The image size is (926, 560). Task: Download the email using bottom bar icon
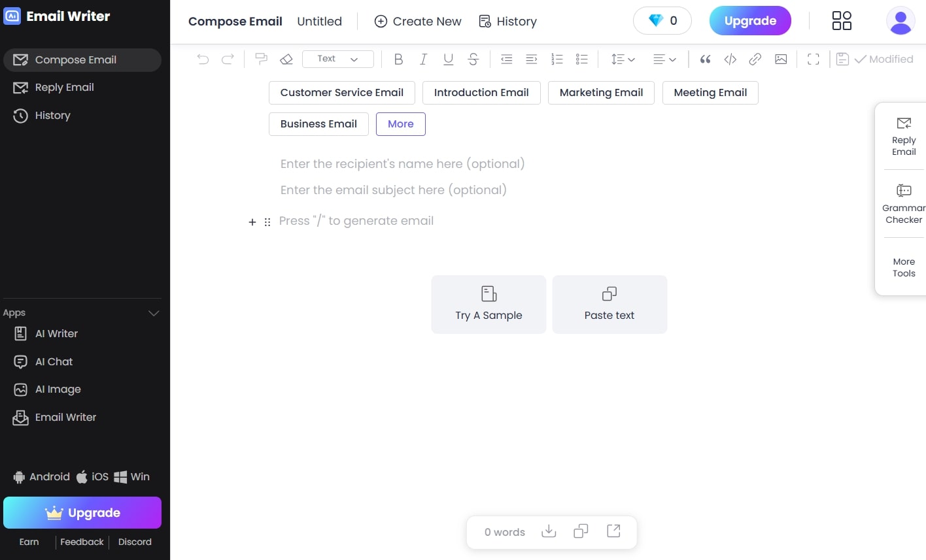pyautogui.click(x=549, y=531)
